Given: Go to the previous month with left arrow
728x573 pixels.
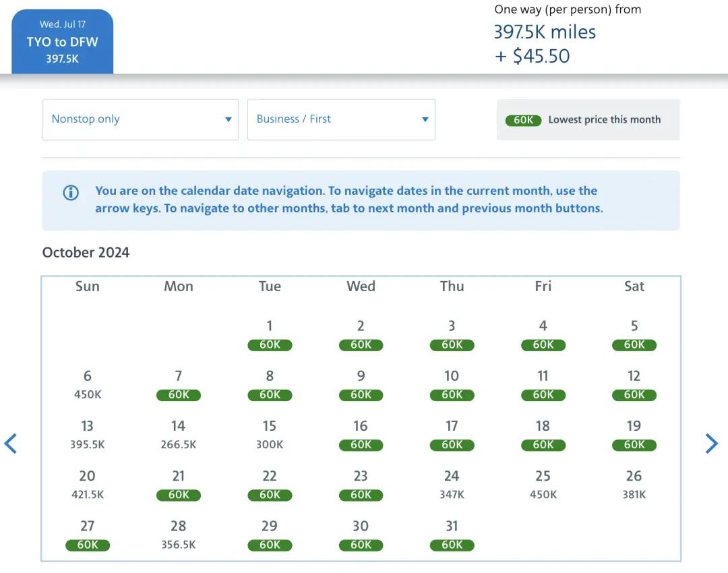Looking at the screenshot, I should [x=11, y=444].
